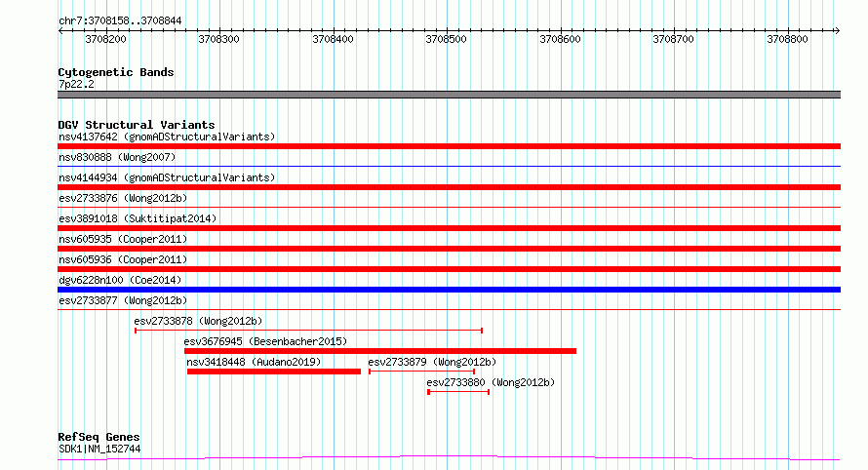Screen dimensions: 868x470
Task: Click the red bar under nsv4137642
Action: (449, 146)
